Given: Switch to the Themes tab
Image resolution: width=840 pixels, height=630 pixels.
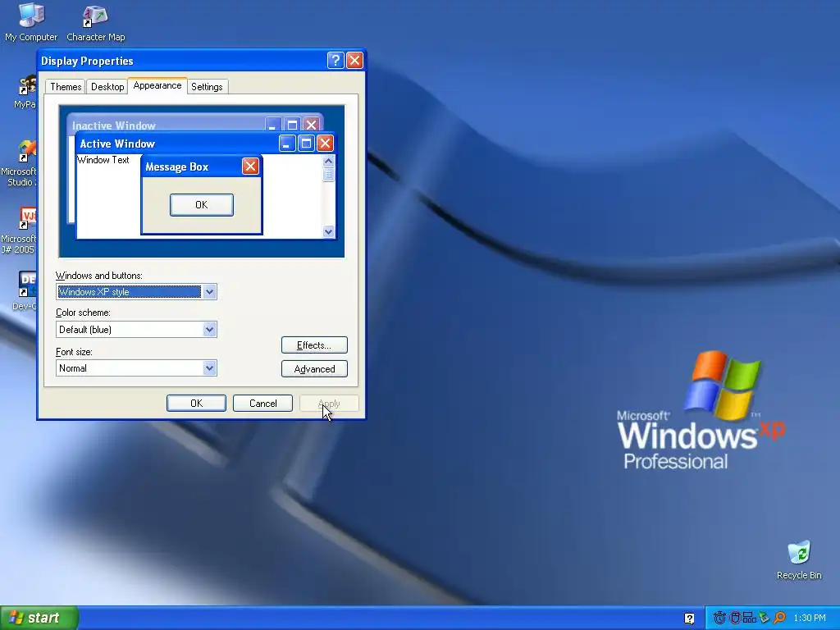Looking at the screenshot, I should [66, 87].
